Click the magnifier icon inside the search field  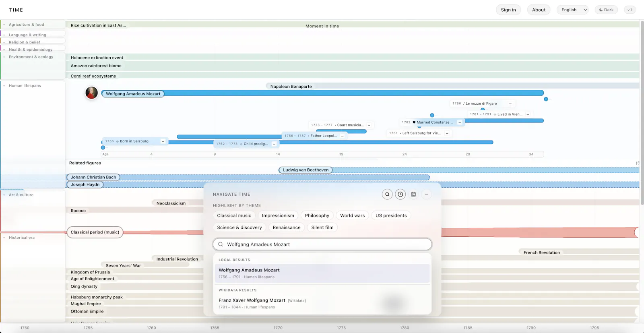[x=221, y=244]
